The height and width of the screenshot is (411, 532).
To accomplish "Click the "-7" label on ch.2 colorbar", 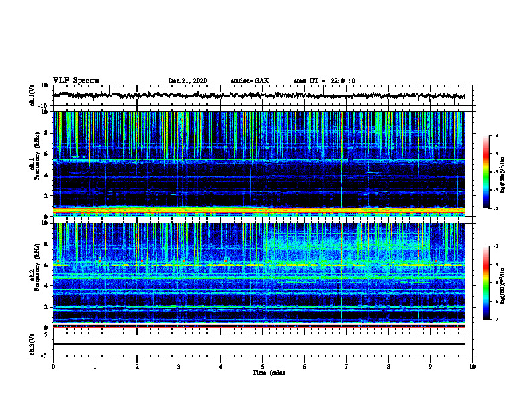I will click(495, 319).
